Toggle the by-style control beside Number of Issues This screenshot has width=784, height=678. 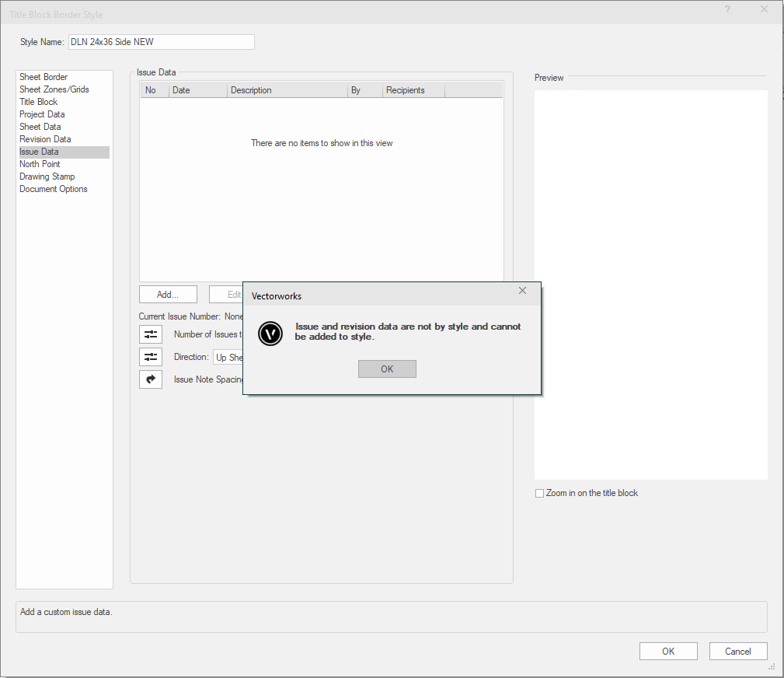tap(150, 334)
